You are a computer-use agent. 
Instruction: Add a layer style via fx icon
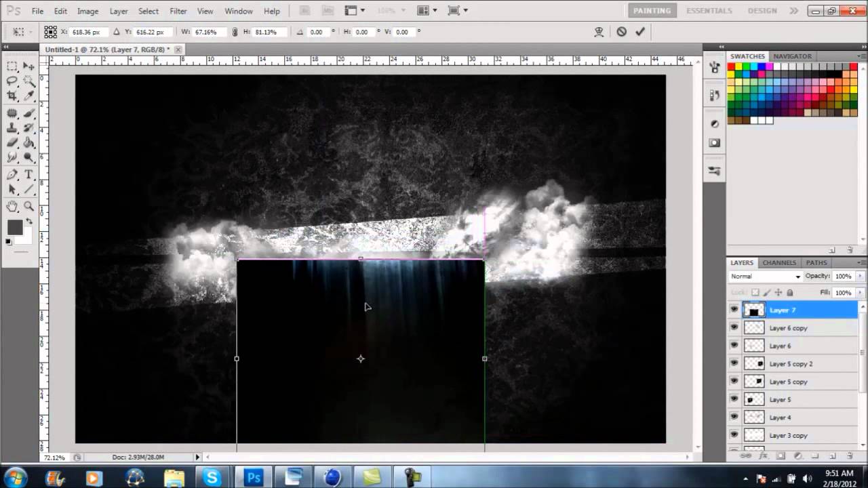tap(763, 456)
